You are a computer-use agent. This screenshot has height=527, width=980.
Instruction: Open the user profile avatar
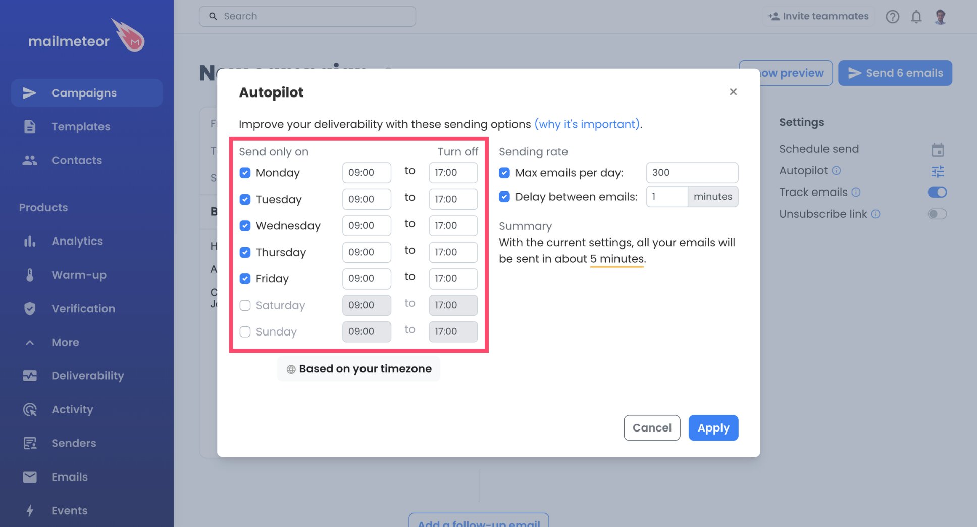(940, 17)
